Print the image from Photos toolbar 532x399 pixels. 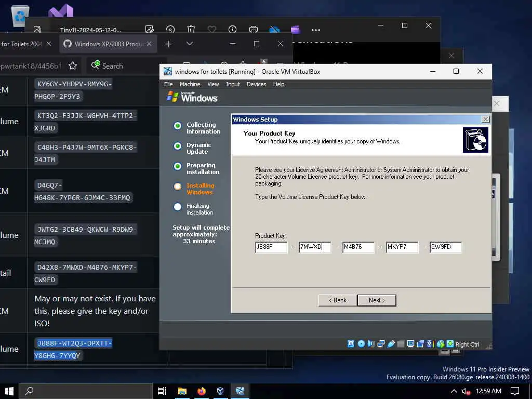tap(254, 29)
